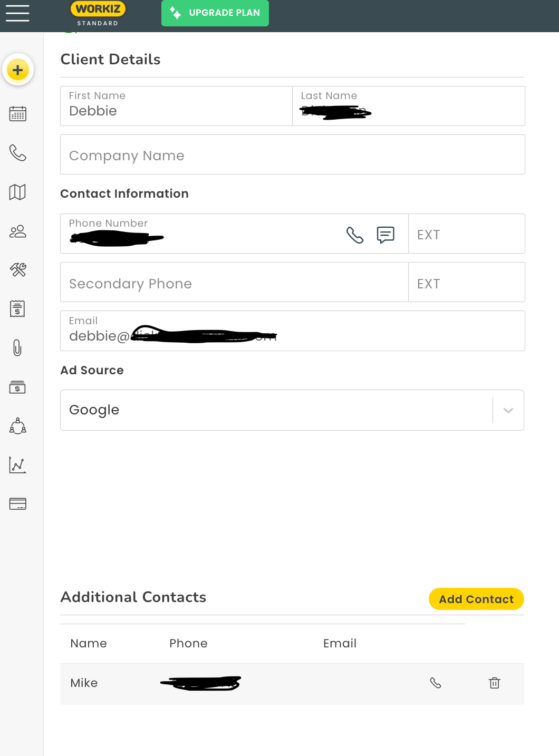This screenshot has width=559, height=756.
Task: Send text message to primary phone
Action: [385, 235]
